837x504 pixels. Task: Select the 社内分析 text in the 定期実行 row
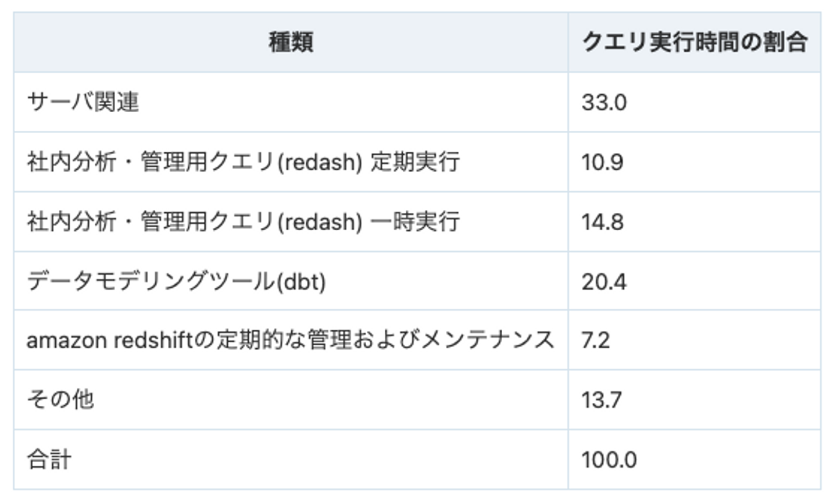[71, 162]
